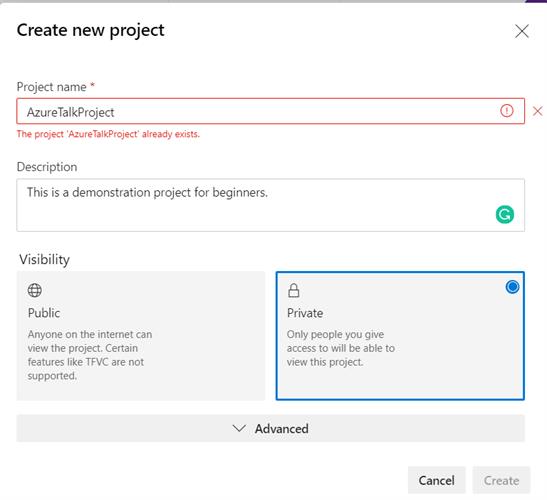Clear the project name with the red X
Screen dimensions: 547x500
(x=537, y=111)
